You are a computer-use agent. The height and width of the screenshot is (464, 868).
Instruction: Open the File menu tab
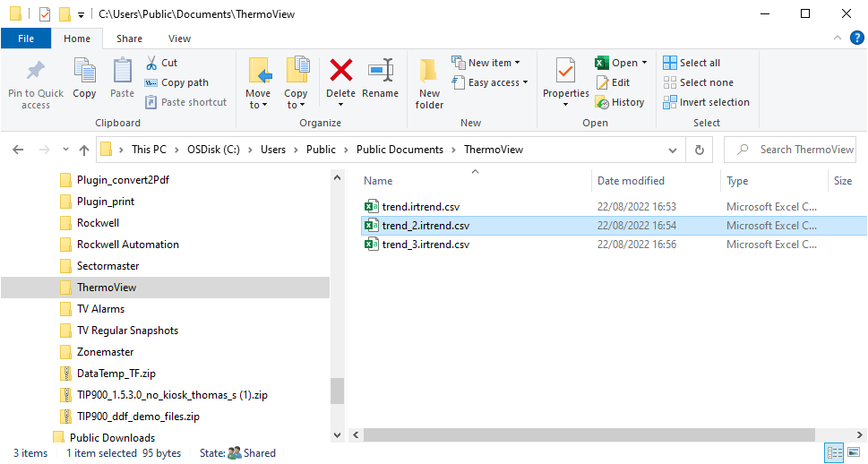click(x=26, y=39)
